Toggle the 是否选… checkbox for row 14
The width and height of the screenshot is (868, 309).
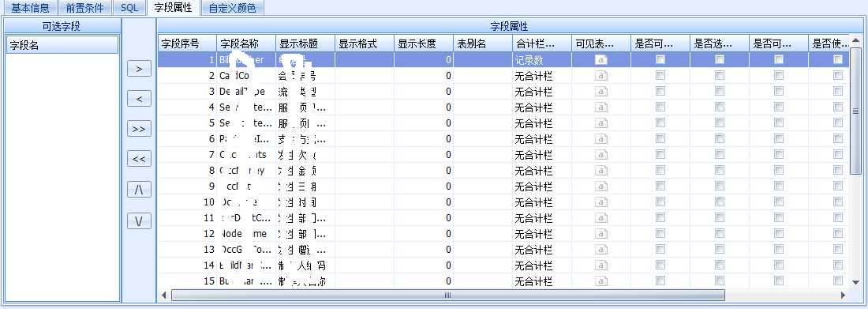click(720, 266)
